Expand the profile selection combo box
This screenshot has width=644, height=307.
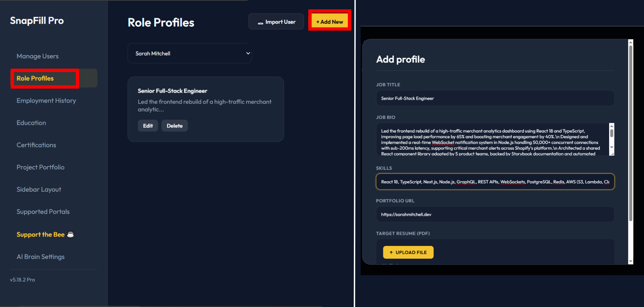[x=190, y=53]
